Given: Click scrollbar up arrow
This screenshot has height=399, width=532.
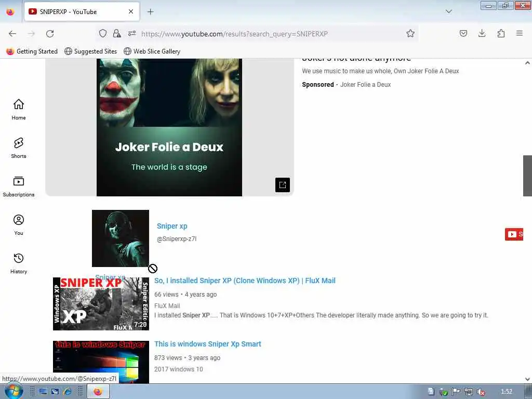Looking at the screenshot, I should tap(527, 63).
